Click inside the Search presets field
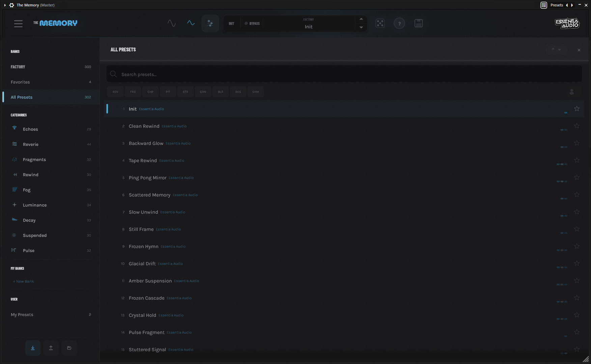Viewport: 591px width, 364px height. click(236, 74)
